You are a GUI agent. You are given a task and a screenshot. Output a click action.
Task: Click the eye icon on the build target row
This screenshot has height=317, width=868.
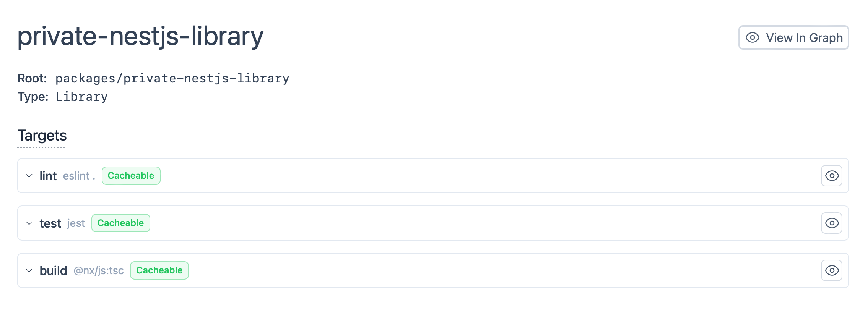[832, 270]
